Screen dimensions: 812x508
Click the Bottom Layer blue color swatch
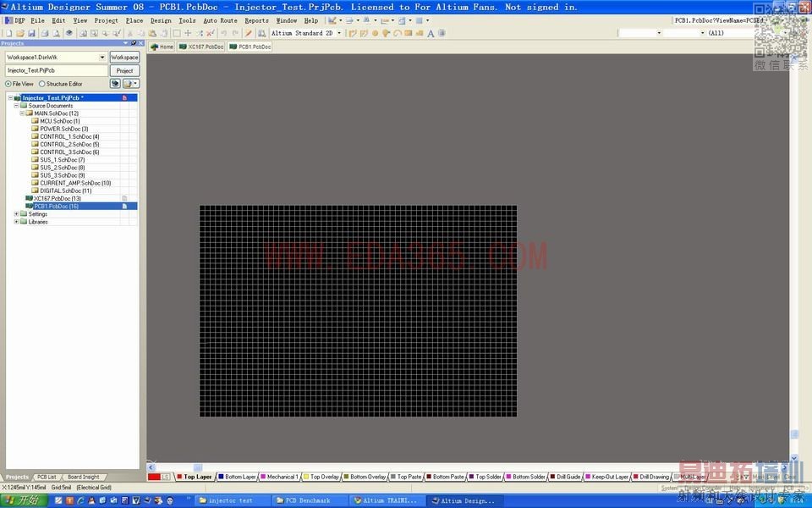221,477
